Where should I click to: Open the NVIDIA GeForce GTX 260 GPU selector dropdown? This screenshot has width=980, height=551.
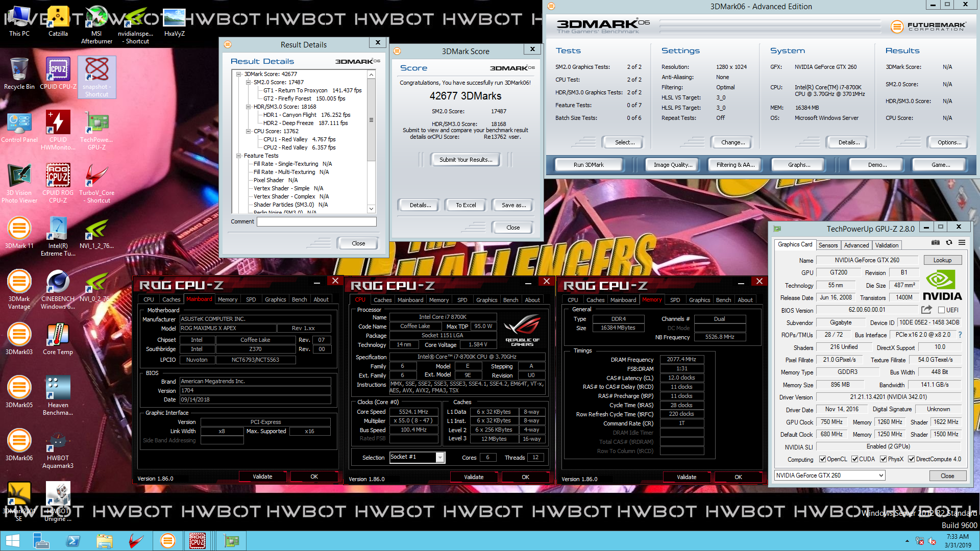coord(829,475)
